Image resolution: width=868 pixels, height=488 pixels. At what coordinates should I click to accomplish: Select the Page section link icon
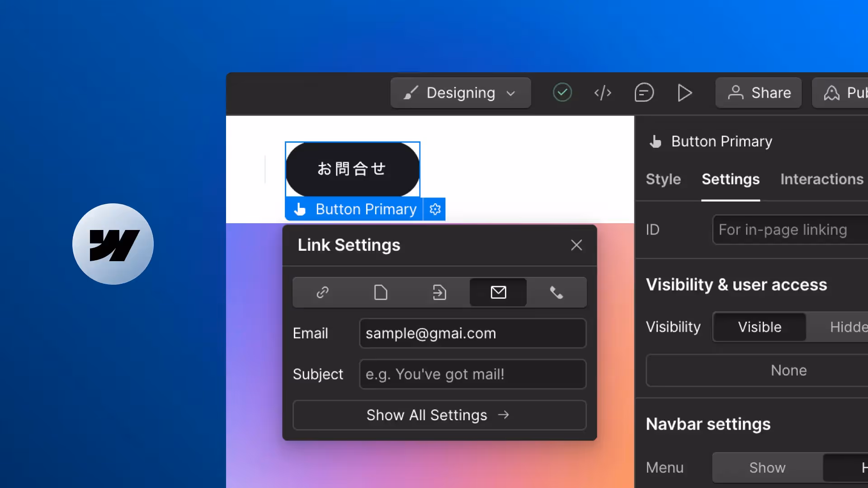tap(439, 292)
